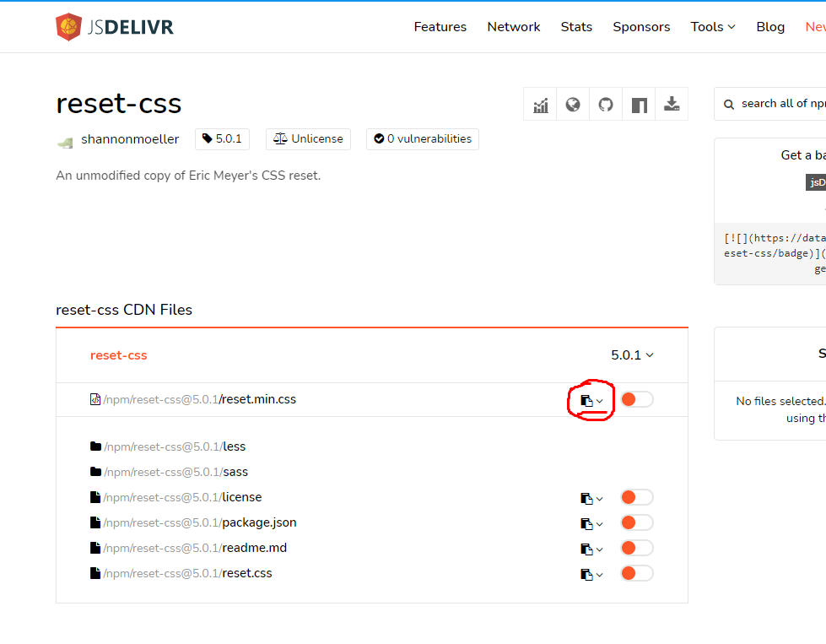Click the reset.css file icon
This screenshot has width=826, height=644.
pos(94,573)
